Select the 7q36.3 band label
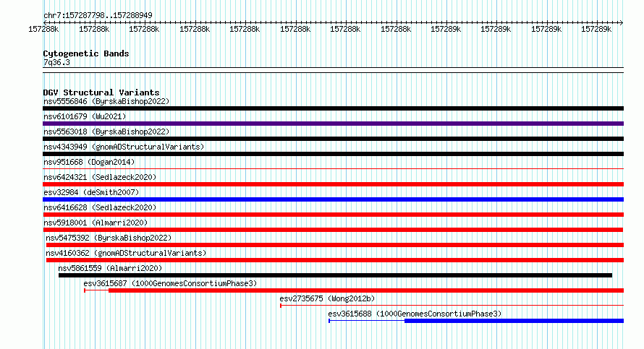 point(56,62)
